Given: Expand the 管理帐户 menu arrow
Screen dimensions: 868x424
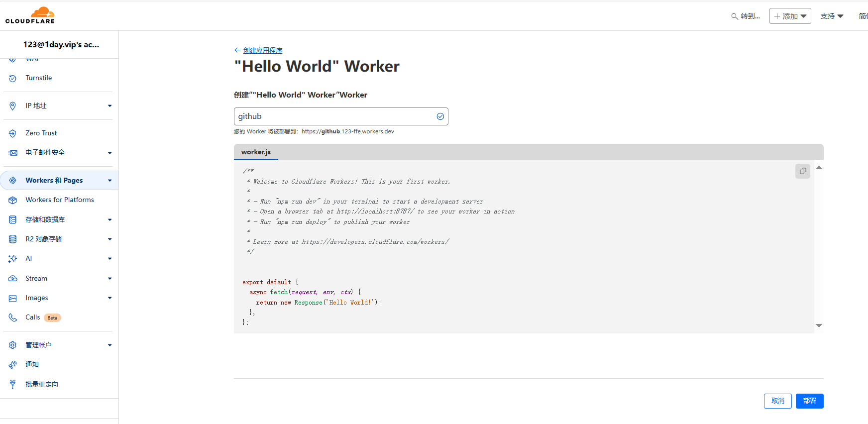Looking at the screenshot, I should (109, 345).
